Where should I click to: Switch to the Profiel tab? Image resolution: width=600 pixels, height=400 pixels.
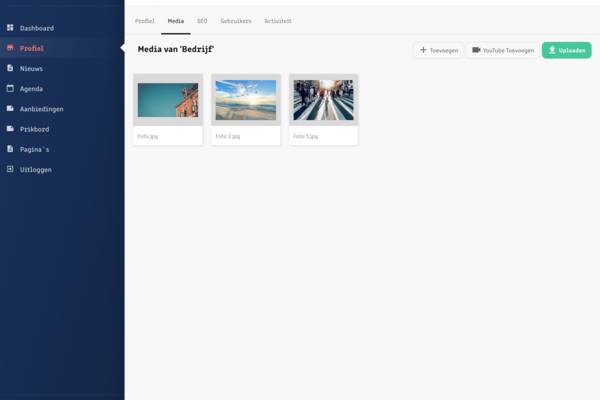tap(144, 21)
